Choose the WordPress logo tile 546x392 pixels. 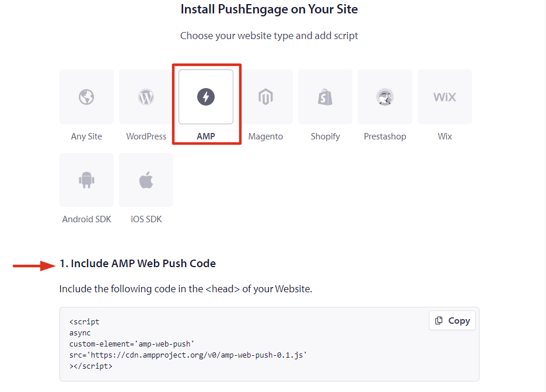coord(146,97)
